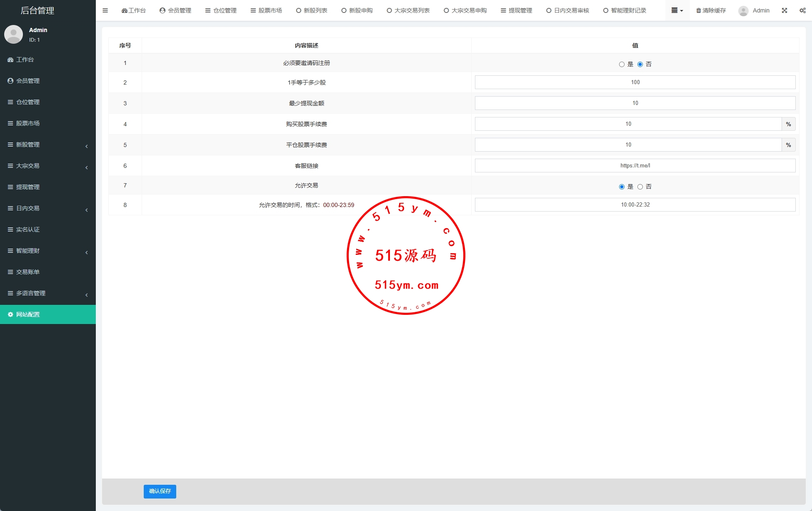
Task: Open the settings gears icon top right
Action: tap(802, 10)
